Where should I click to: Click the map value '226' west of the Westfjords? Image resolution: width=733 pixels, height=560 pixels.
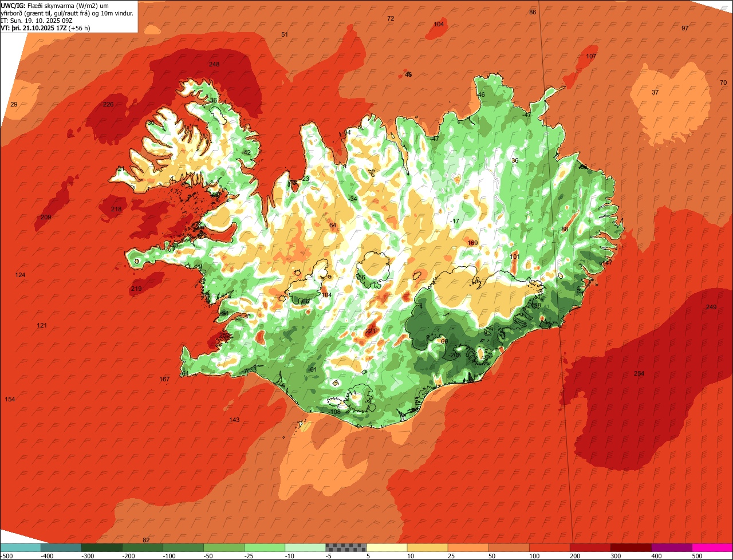point(108,104)
